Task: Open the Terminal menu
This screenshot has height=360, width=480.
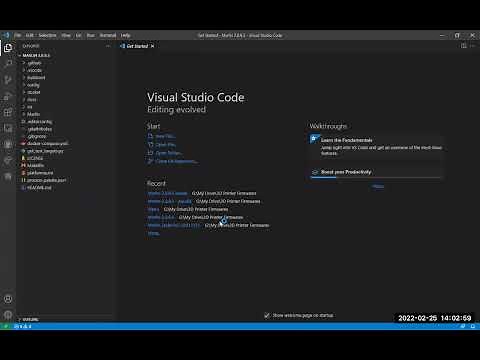Action: [x=108, y=35]
